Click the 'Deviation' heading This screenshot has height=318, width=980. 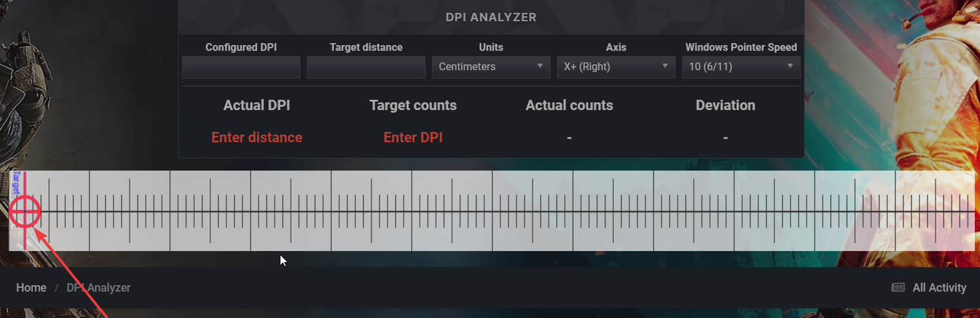[x=725, y=106]
